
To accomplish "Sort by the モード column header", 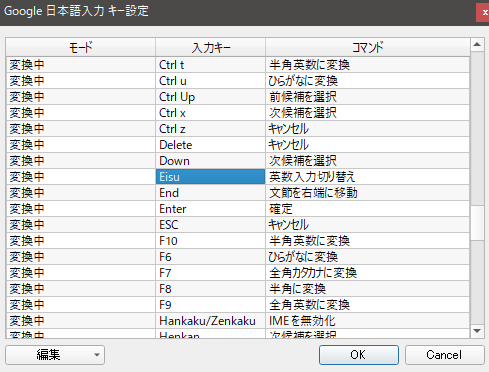I will (x=81, y=47).
